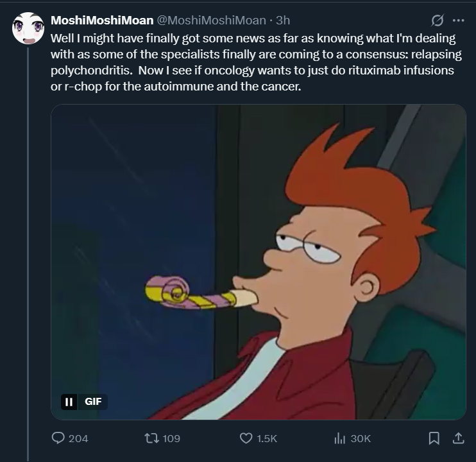The height and width of the screenshot is (462, 476).
Task: Open the three-dot More options menu
Action: point(458,20)
